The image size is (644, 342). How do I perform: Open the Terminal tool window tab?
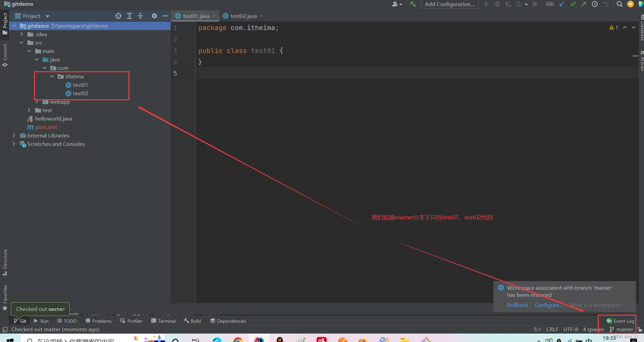(164, 321)
